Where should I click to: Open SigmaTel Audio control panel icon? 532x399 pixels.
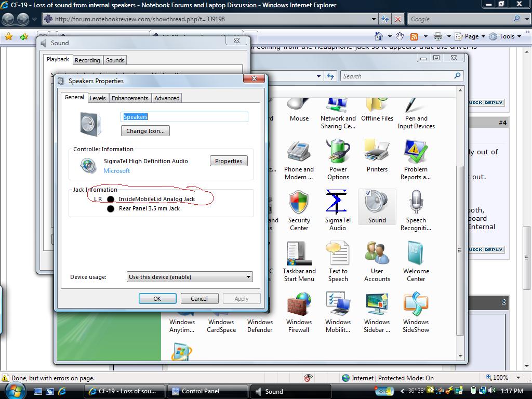338,210
